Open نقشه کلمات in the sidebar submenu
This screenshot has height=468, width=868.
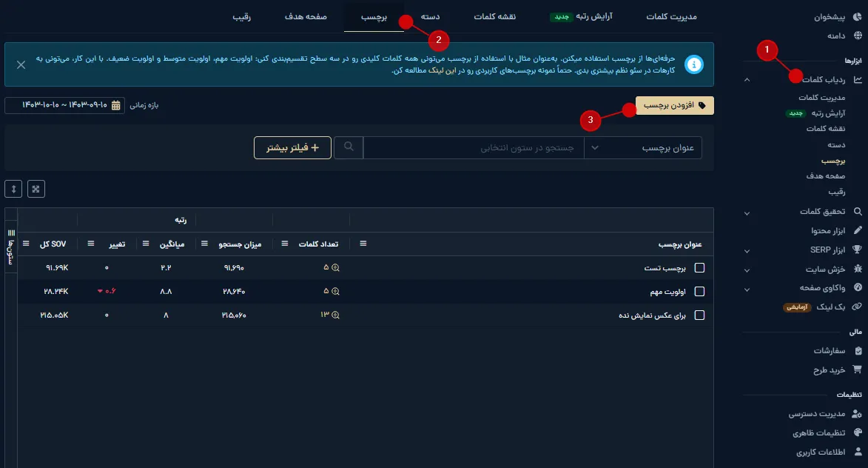pos(826,129)
